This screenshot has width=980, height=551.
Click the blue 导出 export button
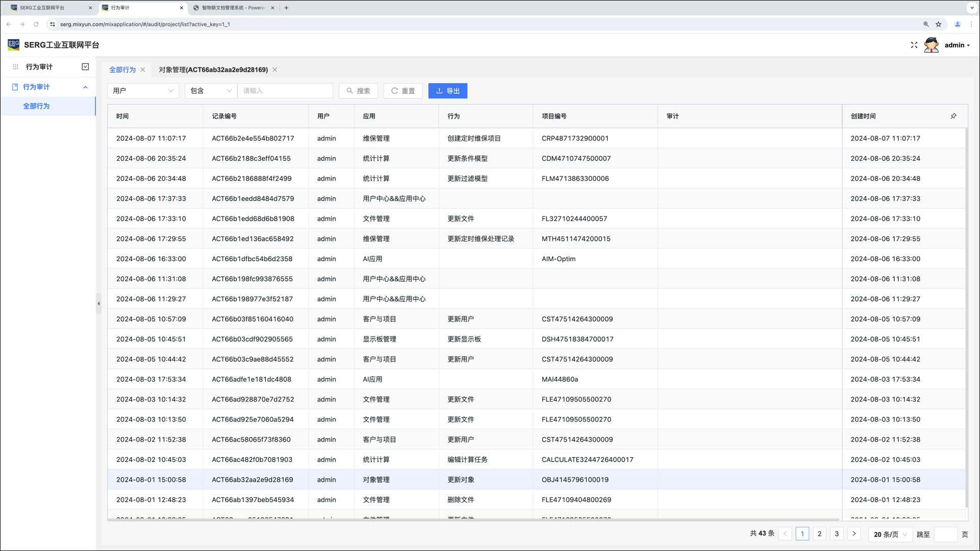click(x=448, y=91)
